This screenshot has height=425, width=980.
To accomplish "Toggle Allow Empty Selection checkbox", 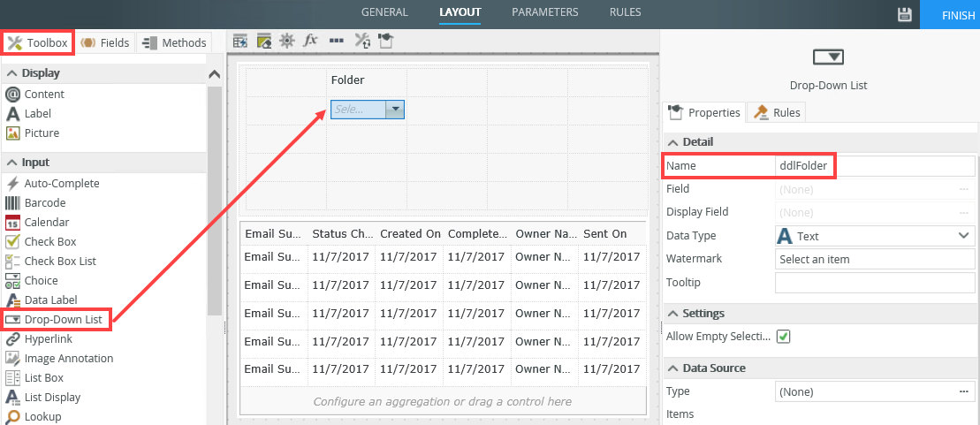I will tap(783, 337).
